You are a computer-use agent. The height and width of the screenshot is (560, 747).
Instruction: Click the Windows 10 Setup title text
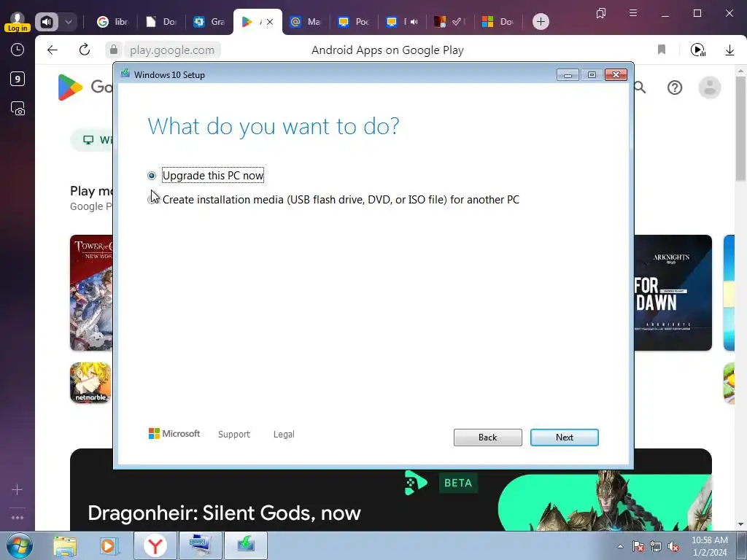tap(169, 75)
